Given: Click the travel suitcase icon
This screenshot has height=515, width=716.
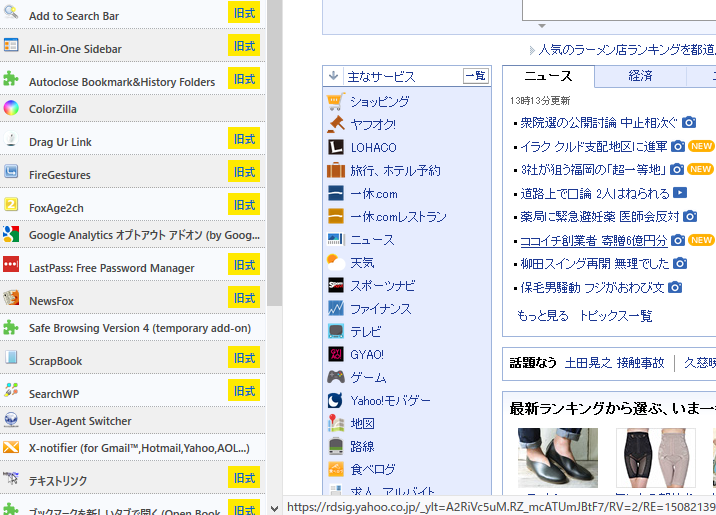Looking at the screenshot, I should coord(336,170).
